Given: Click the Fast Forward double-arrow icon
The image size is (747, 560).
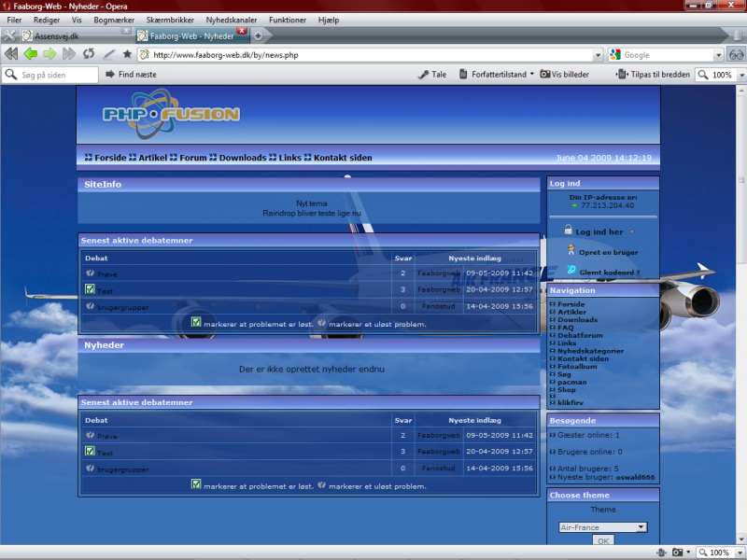Looking at the screenshot, I should point(69,54).
